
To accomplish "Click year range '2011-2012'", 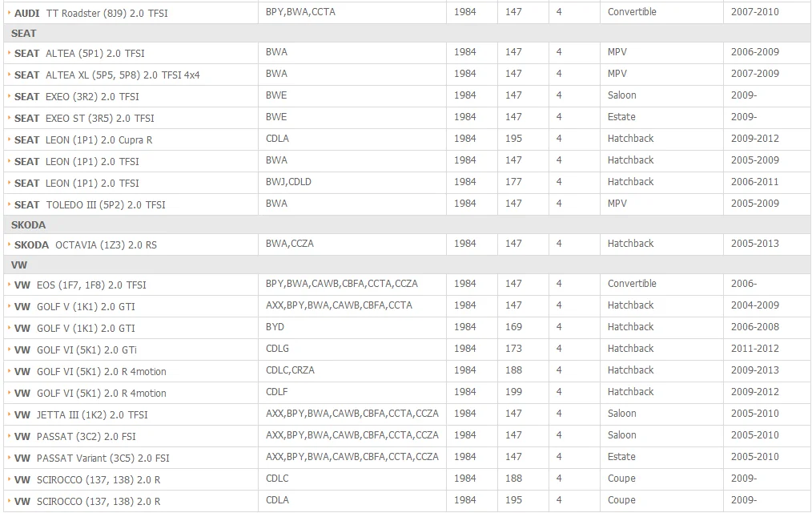I will (x=755, y=349).
